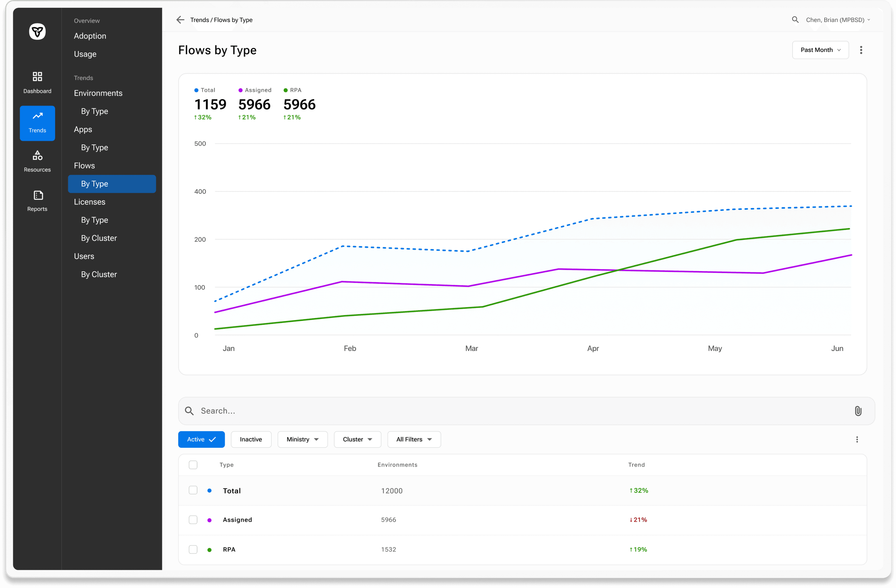
Task: Expand the Past Month dropdown
Action: tap(820, 50)
